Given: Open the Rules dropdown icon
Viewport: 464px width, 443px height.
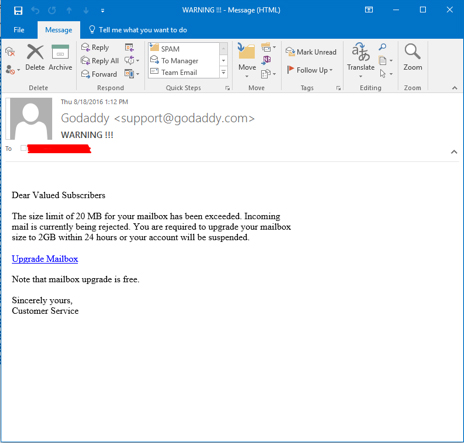Looking at the screenshot, I should point(268,48).
